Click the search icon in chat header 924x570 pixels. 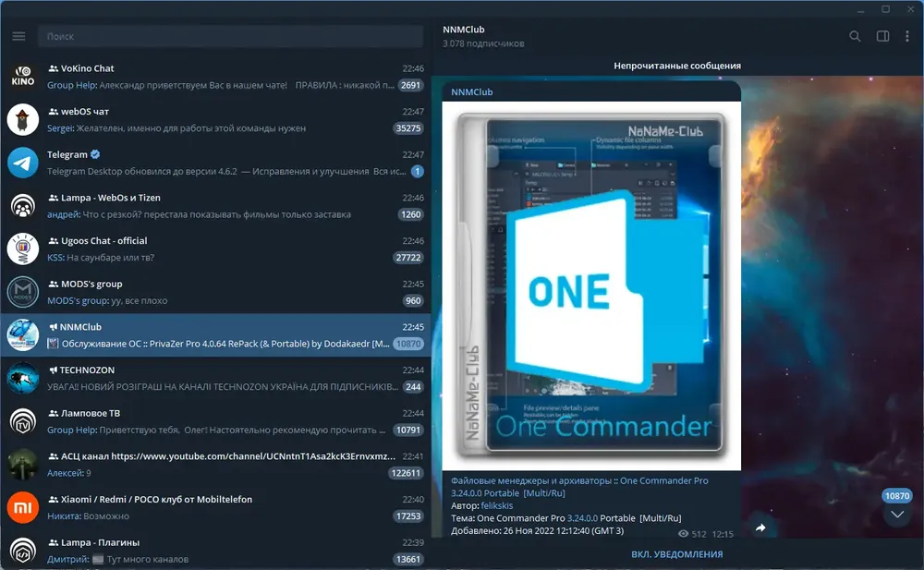click(855, 37)
